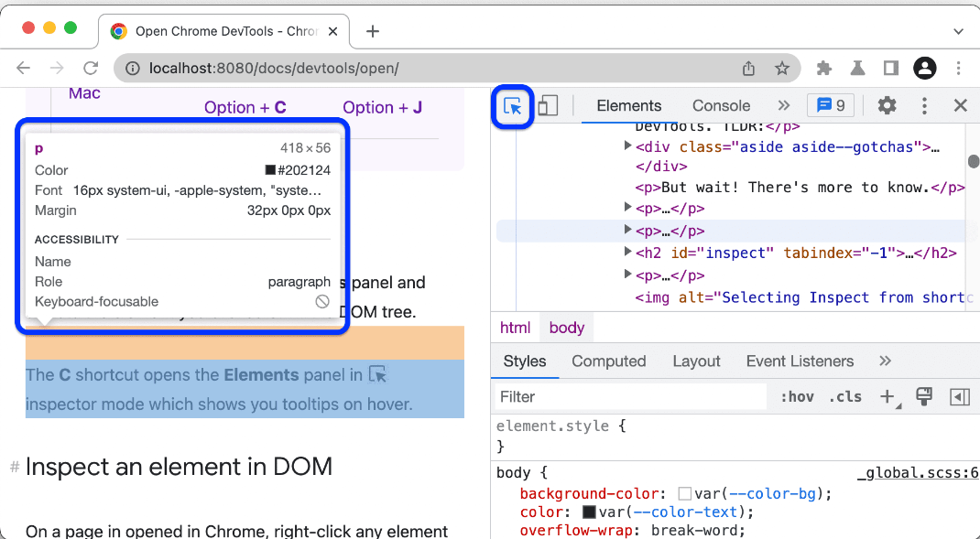Viewport: 980px width, 539px height.
Task: Expand the h2 id inspect node
Action: click(627, 253)
